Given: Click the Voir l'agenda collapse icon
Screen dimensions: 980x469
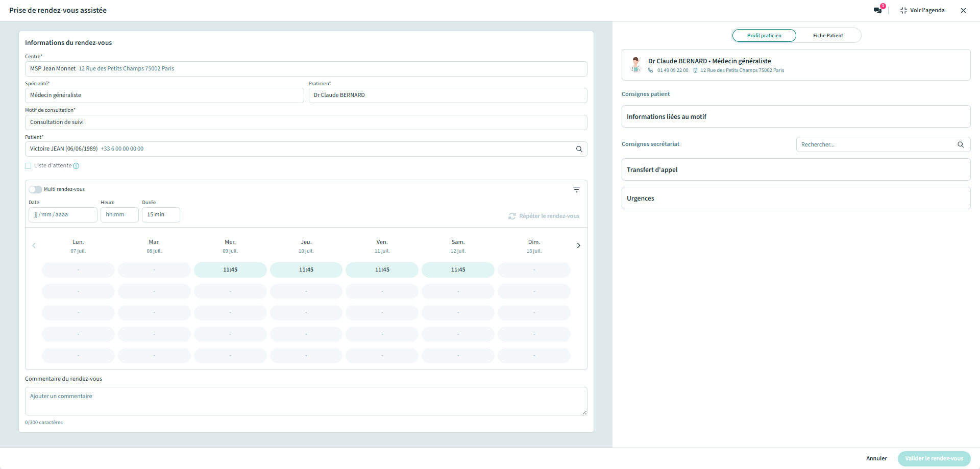Looking at the screenshot, I should (x=903, y=10).
